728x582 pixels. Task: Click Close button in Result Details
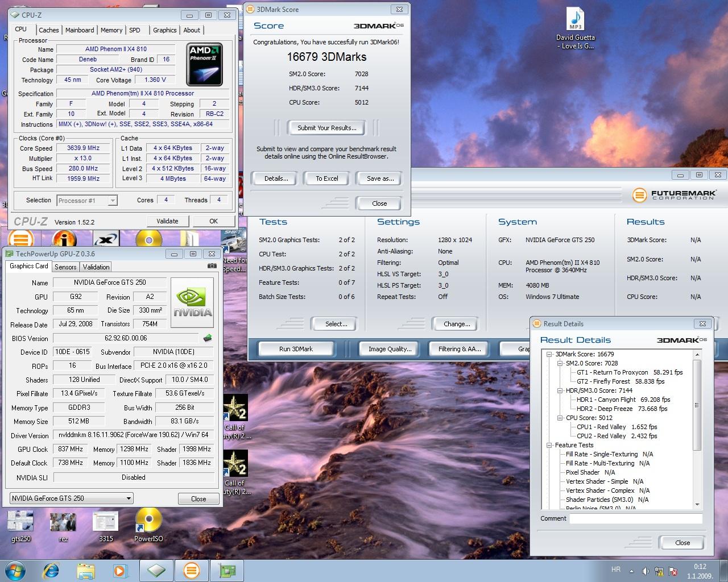[682, 543]
